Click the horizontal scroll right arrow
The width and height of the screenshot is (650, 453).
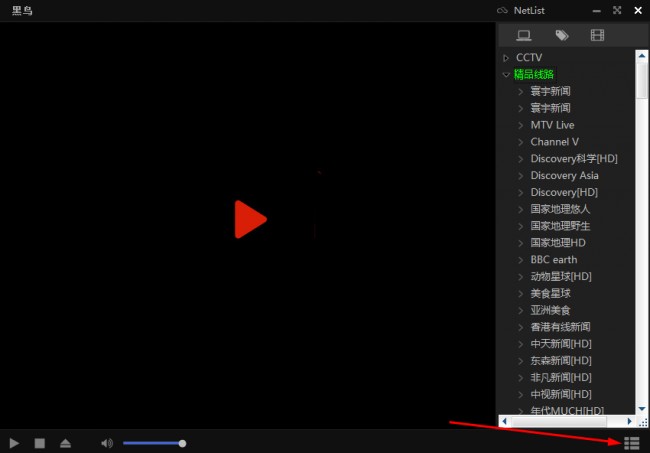630,422
